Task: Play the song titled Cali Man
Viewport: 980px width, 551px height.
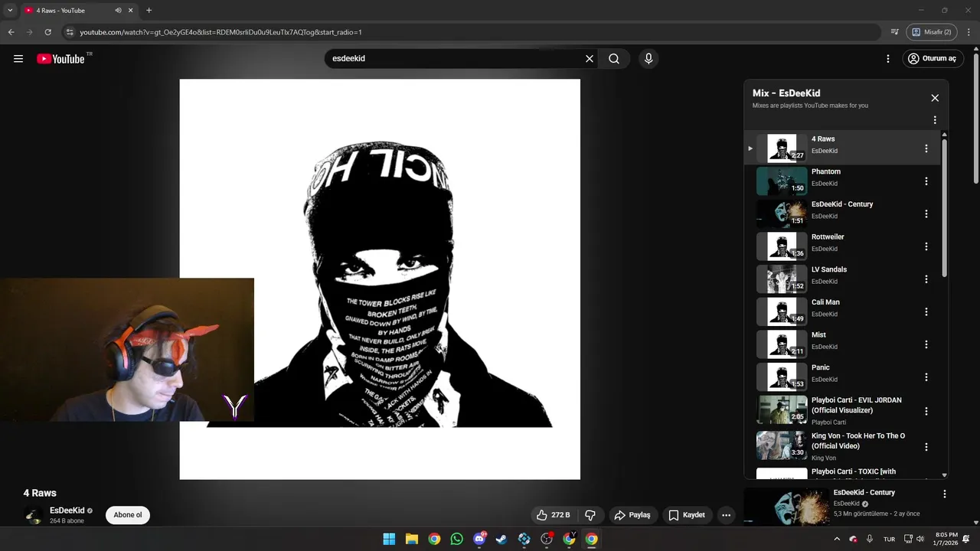Action: pyautogui.click(x=825, y=302)
